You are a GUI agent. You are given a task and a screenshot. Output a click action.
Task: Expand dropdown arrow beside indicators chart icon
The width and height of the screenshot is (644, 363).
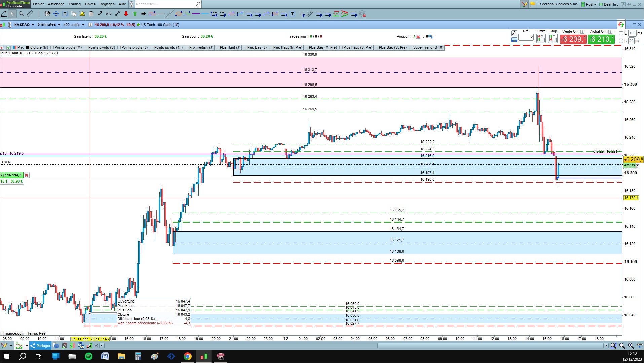coord(27,346)
